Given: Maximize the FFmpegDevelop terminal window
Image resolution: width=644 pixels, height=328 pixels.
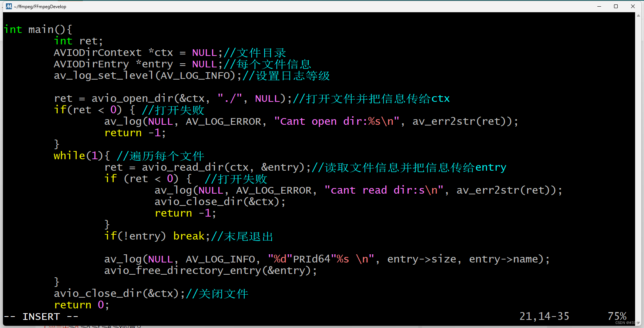Looking at the screenshot, I should (x=616, y=6).
